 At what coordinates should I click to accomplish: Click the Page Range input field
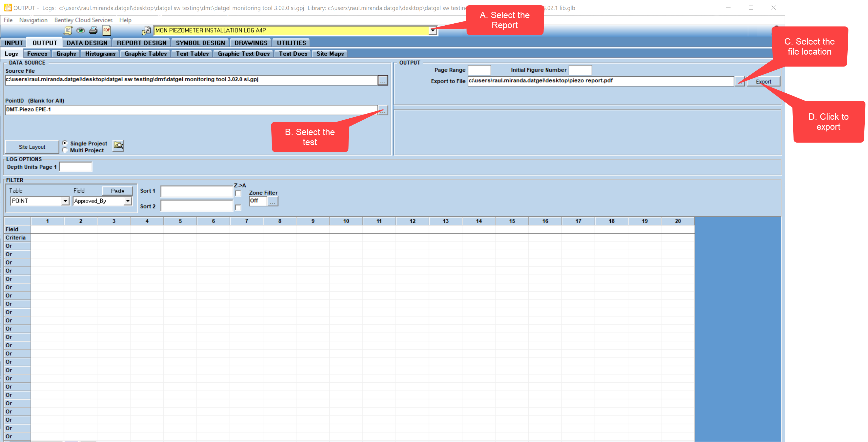pyautogui.click(x=479, y=70)
